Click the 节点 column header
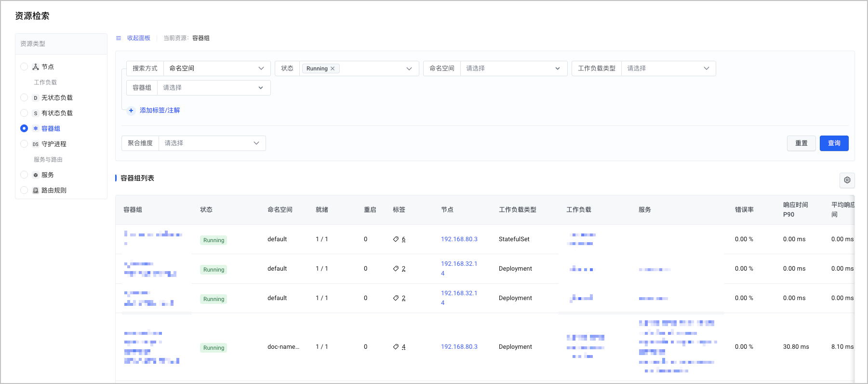868x384 pixels. pos(447,210)
